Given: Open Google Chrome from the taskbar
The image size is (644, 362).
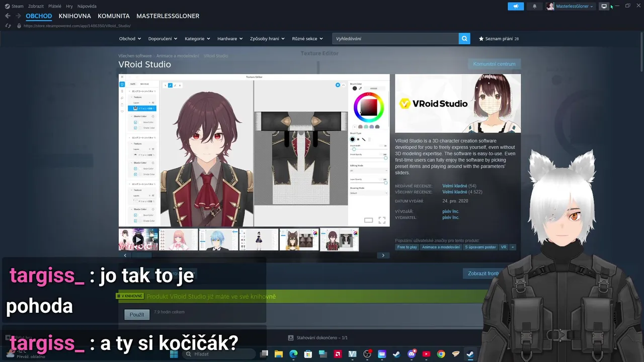Looking at the screenshot, I should [x=441, y=354].
